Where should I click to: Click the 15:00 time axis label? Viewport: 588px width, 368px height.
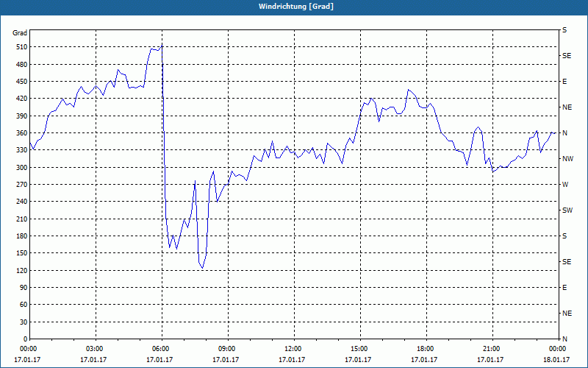click(x=359, y=348)
